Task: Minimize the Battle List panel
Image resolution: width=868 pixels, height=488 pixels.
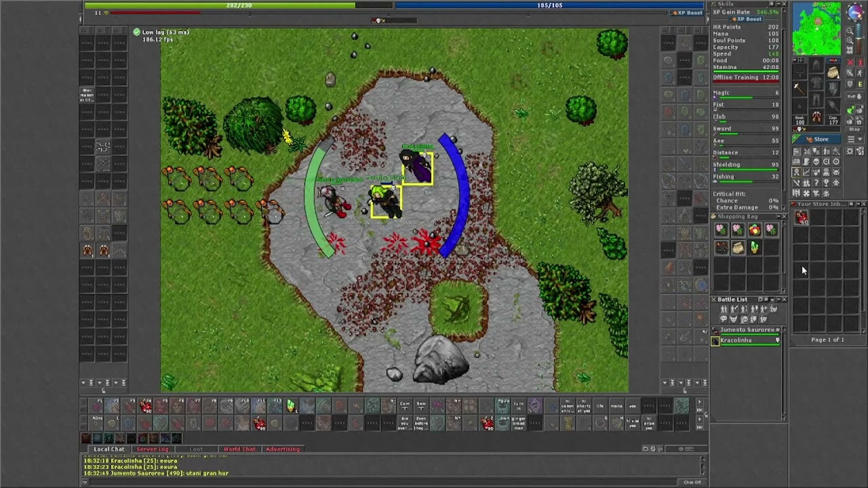Action: pyautogui.click(x=778, y=300)
